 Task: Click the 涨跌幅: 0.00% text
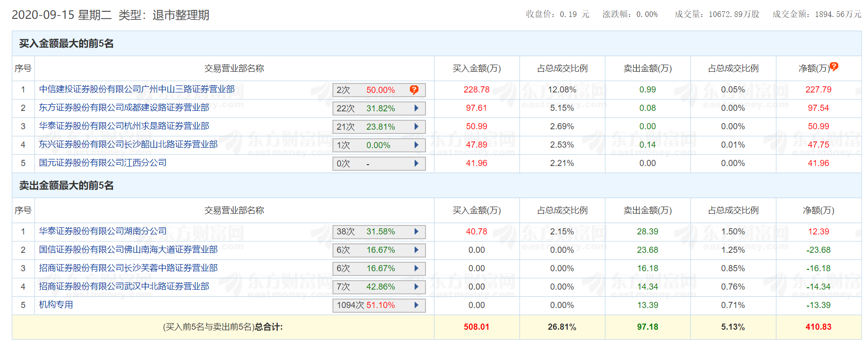point(630,14)
